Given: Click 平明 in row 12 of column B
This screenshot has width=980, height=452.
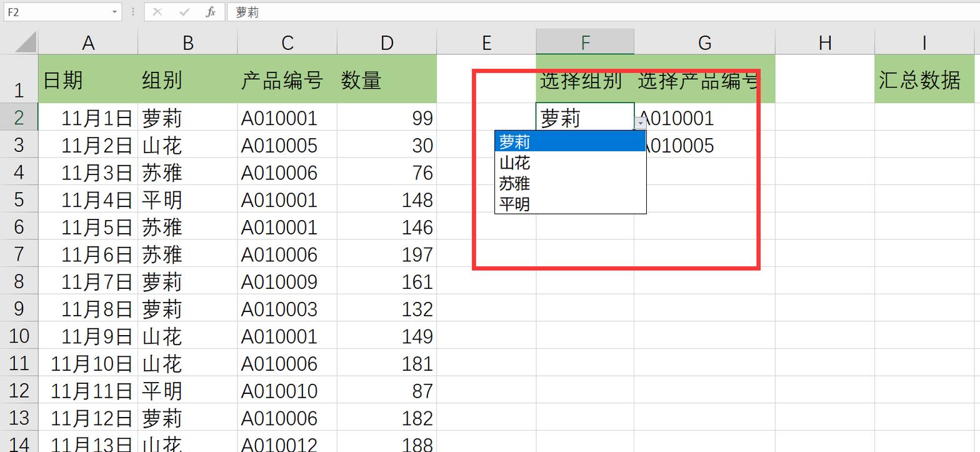Looking at the screenshot, I should coord(187,391).
